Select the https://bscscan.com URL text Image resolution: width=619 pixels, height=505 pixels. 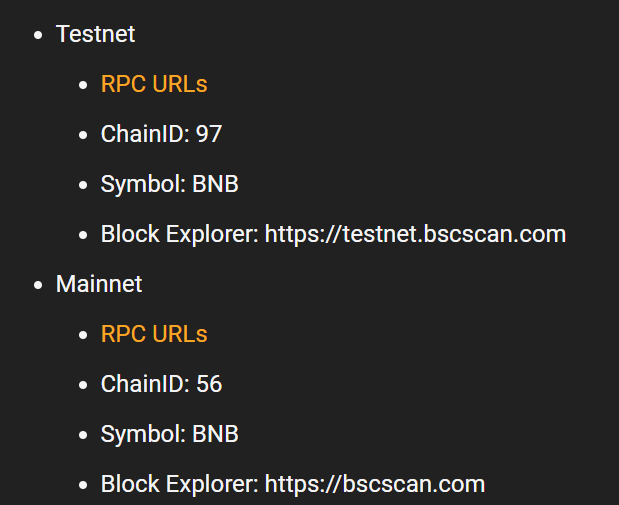[x=375, y=484]
